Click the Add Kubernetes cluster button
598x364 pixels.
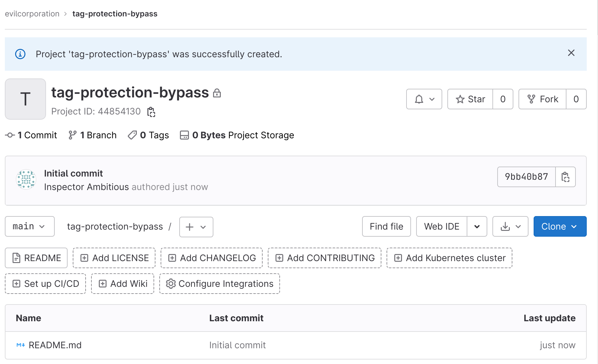(449, 258)
